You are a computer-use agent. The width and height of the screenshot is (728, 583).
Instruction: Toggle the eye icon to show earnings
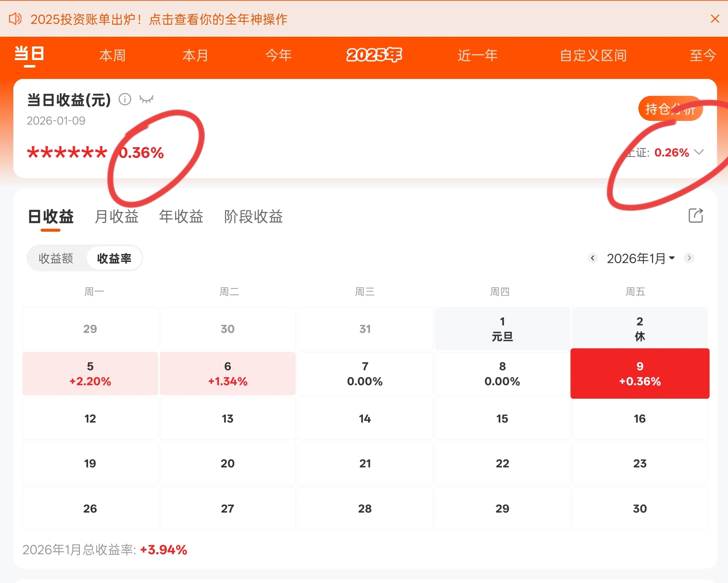[x=147, y=99]
